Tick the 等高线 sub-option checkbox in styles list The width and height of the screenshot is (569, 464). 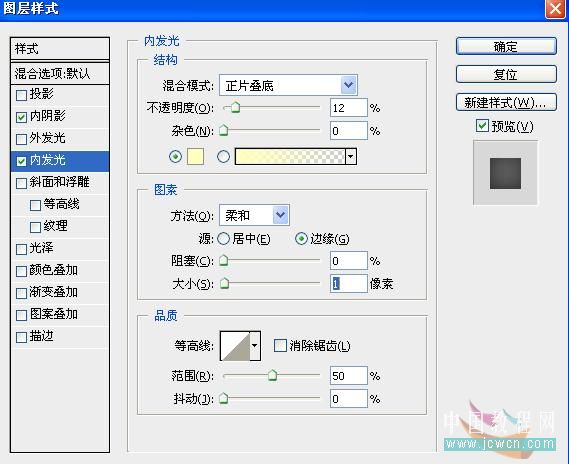(35, 205)
